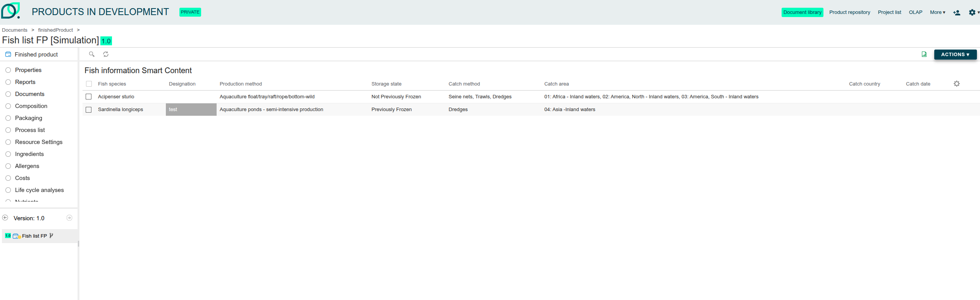Screen dimensions: 980x300
Task: Click the beCPG logo icon
Action: coord(10,11)
